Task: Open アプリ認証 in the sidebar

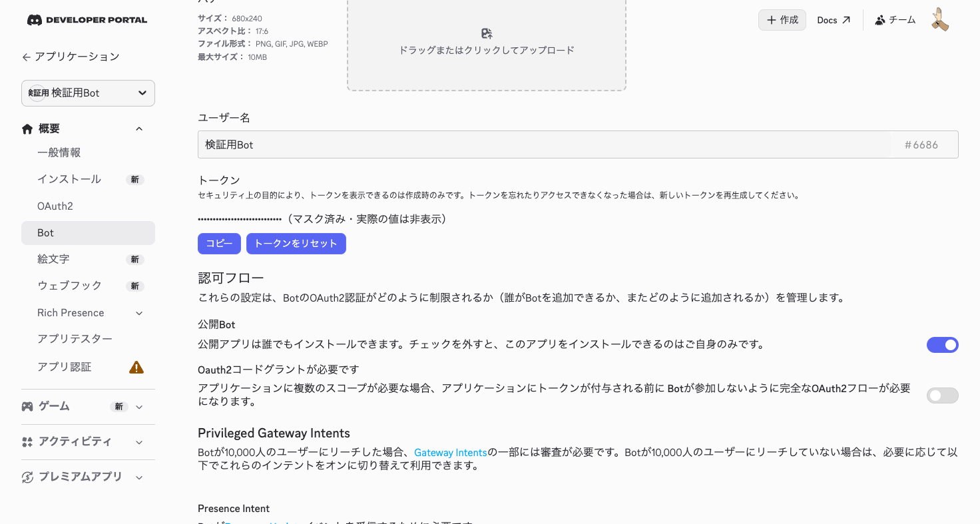Action: pyautogui.click(x=88, y=367)
